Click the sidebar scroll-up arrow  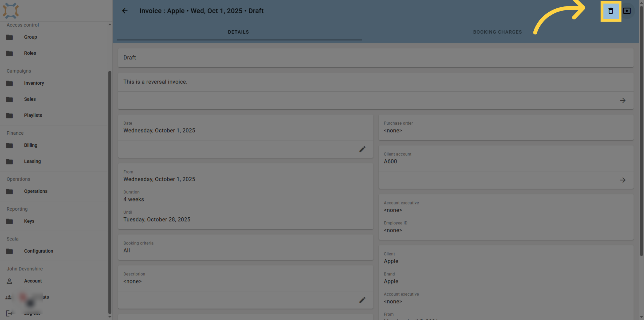point(110,24)
